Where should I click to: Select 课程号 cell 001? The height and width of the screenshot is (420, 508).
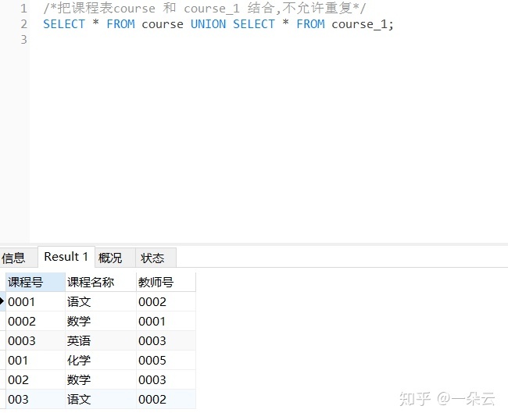36,360
